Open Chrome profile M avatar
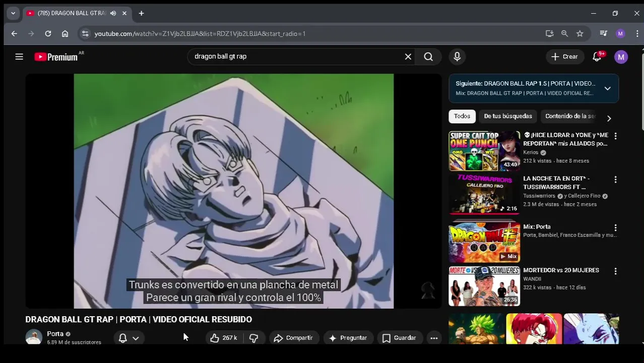 (620, 34)
